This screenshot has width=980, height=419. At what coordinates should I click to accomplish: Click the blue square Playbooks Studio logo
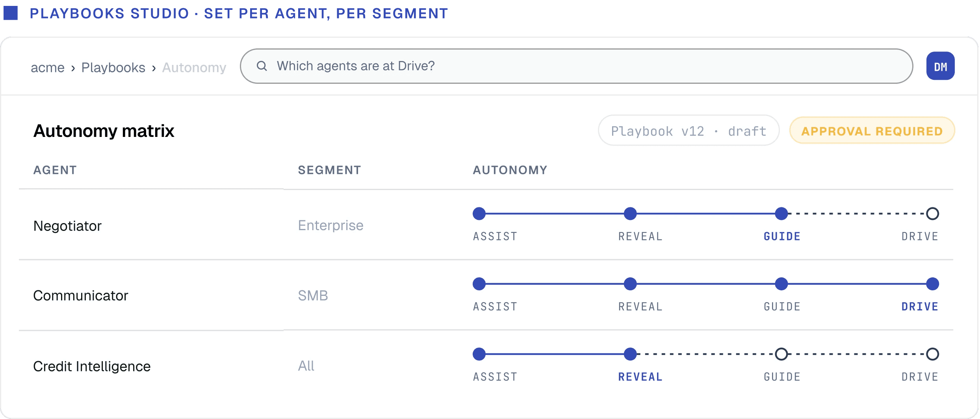tap(11, 13)
